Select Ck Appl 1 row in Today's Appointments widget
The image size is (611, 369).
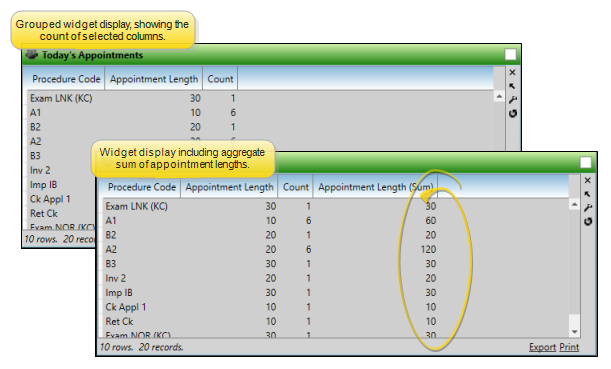(x=60, y=199)
